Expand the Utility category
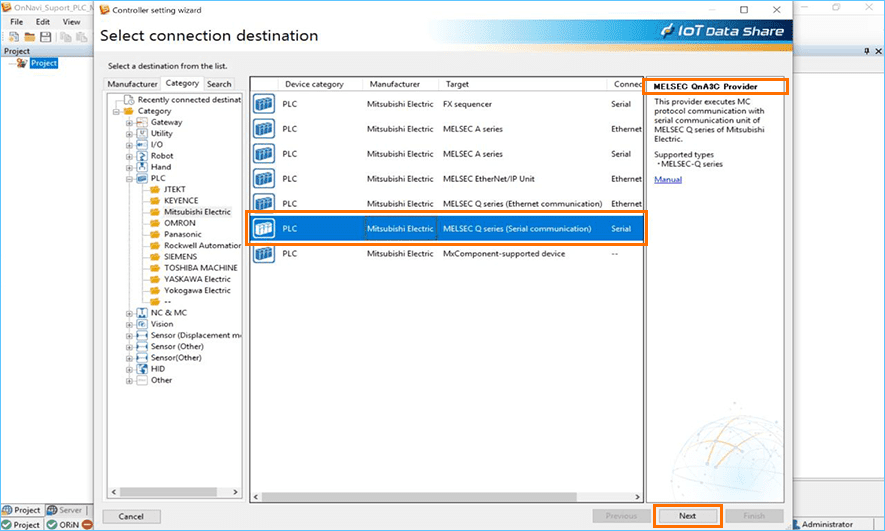 129,134
